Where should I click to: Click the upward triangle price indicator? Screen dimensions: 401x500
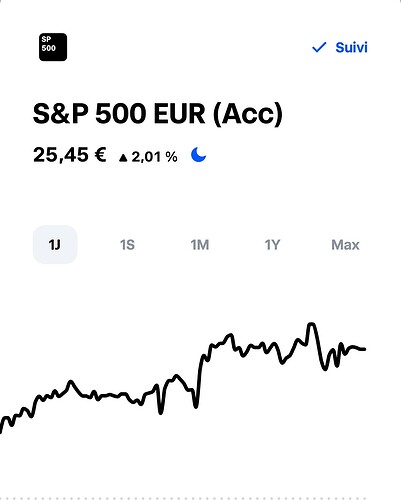(x=123, y=158)
